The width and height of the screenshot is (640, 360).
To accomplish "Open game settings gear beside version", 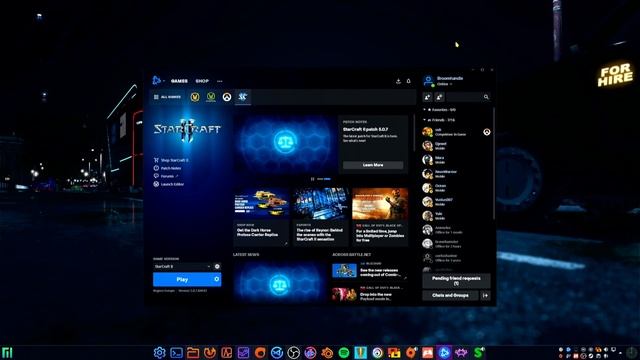I will pyautogui.click(x=217, y=267).
